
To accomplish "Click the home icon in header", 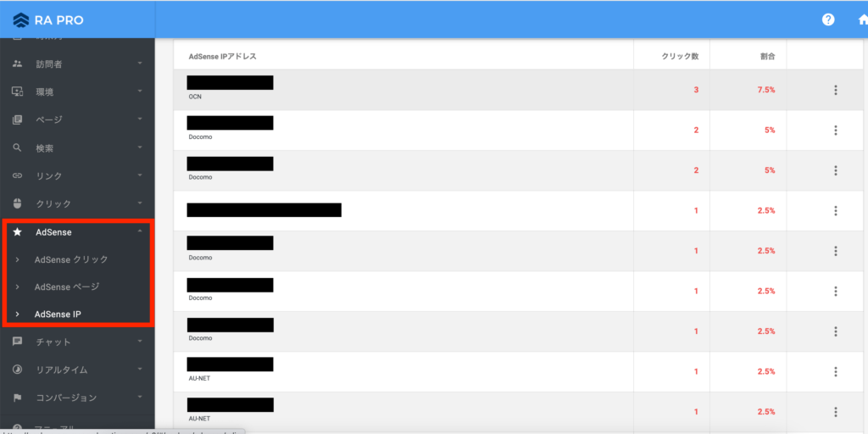I will point(862,19).
